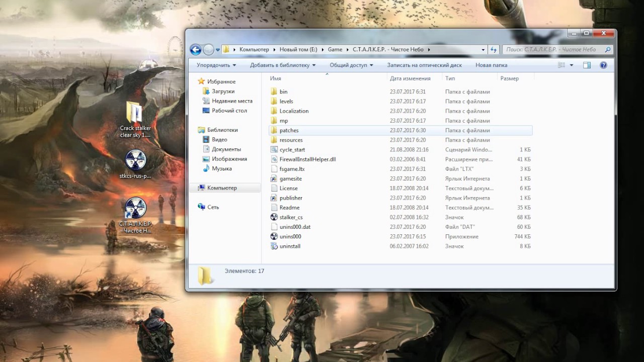
Task: Select the 'patches' folder icon
Action: tap(274, 130)
